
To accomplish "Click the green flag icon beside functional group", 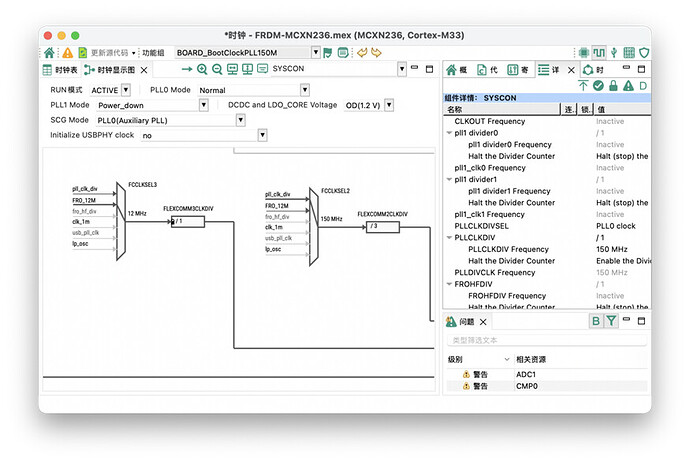I will (x=327, y=53).
